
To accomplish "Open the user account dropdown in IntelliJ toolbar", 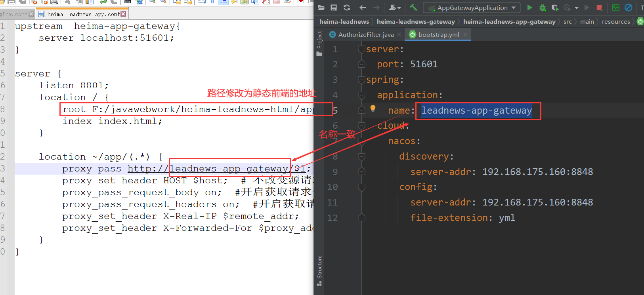I will pos(395,8).
